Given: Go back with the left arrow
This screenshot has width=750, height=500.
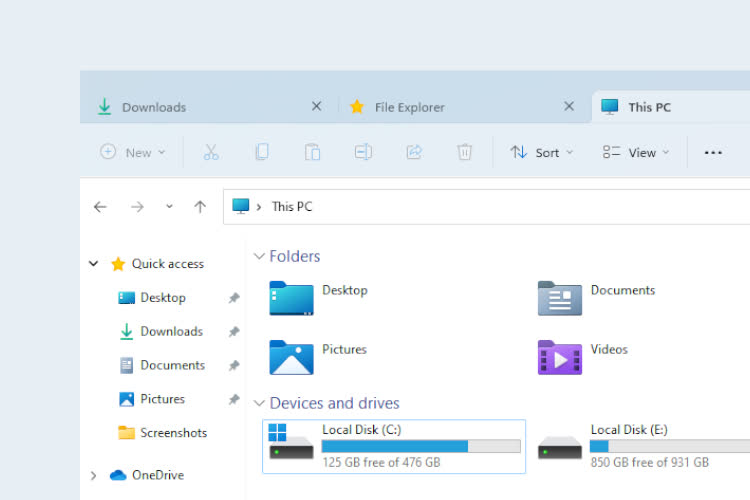Looking at the screenshot, I should click(x=100, y=207).
